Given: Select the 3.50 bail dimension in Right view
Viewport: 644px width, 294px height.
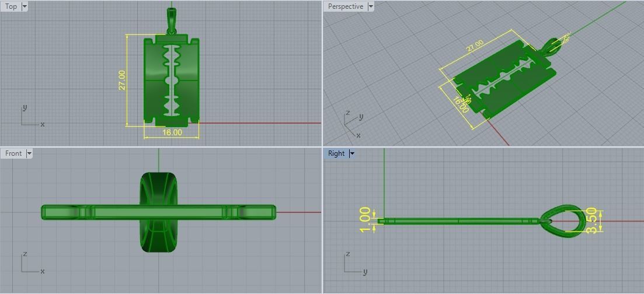Looking at the screenshot, I should pyautogui.click(x=591, y=220).
